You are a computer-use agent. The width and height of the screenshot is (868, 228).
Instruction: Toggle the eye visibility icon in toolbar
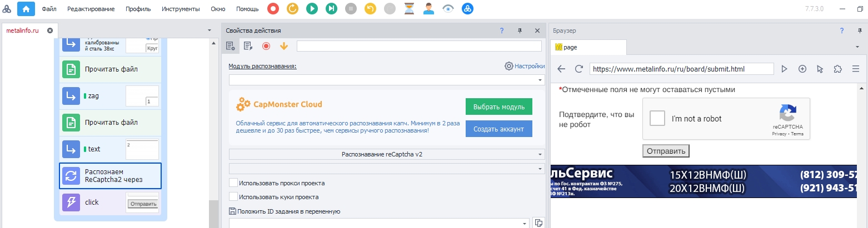click(x=448, y=8)
